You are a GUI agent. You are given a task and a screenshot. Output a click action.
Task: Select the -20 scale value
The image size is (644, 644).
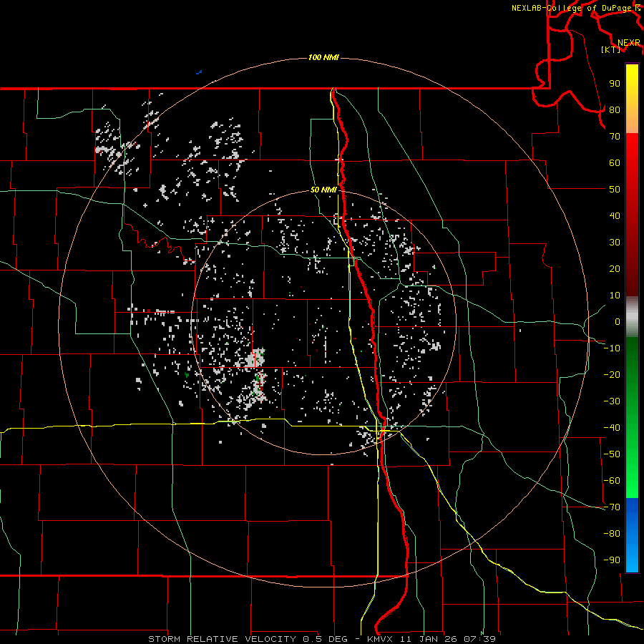(x=612, y=374)
